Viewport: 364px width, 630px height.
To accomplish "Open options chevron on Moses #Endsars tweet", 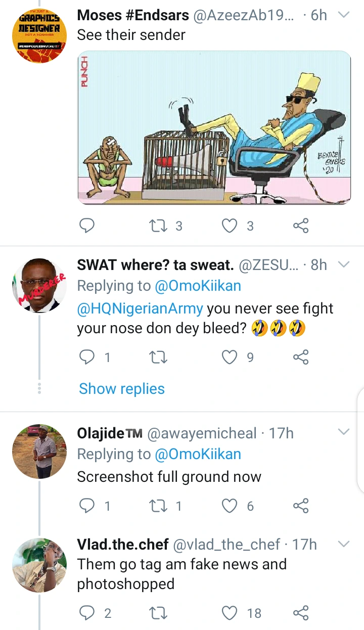I will click(343, 15).
